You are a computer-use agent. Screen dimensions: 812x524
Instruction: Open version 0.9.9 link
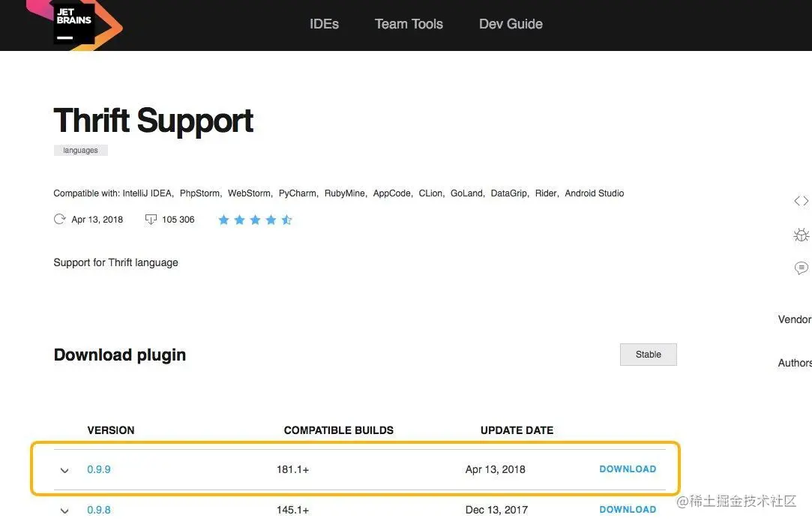click(x=98, y=469)
